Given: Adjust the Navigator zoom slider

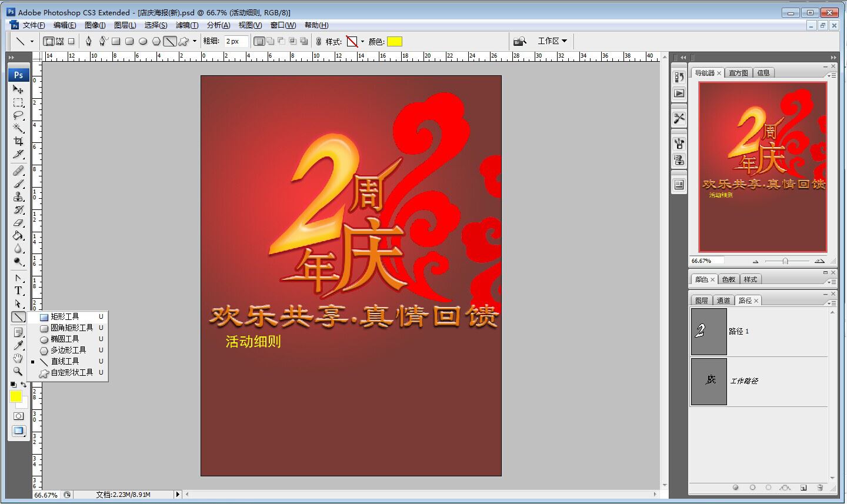Looking at the screenshot, I should 785,261.
